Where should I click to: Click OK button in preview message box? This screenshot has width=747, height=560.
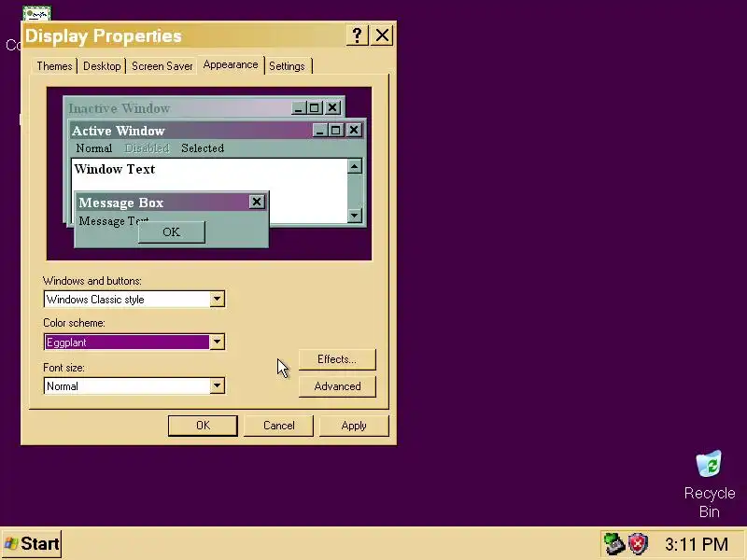point(172,231)
